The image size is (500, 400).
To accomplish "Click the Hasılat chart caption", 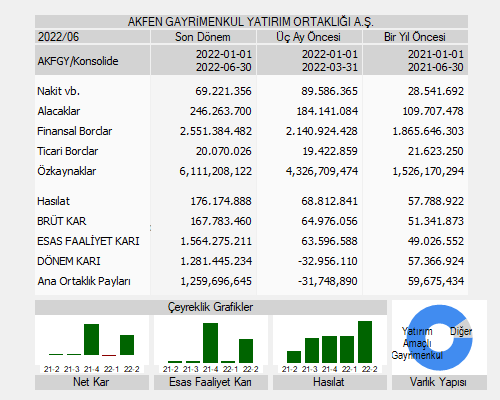I will point(330,382).
